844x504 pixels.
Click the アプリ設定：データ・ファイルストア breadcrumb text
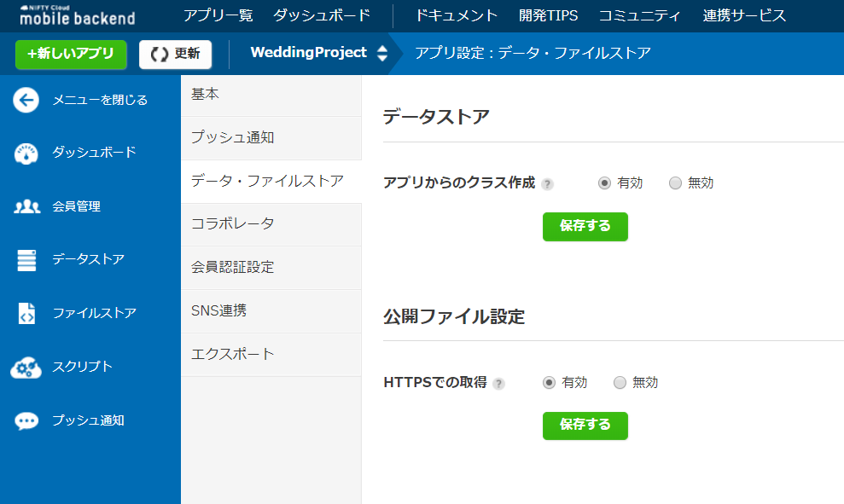click(x=533, y=53)
